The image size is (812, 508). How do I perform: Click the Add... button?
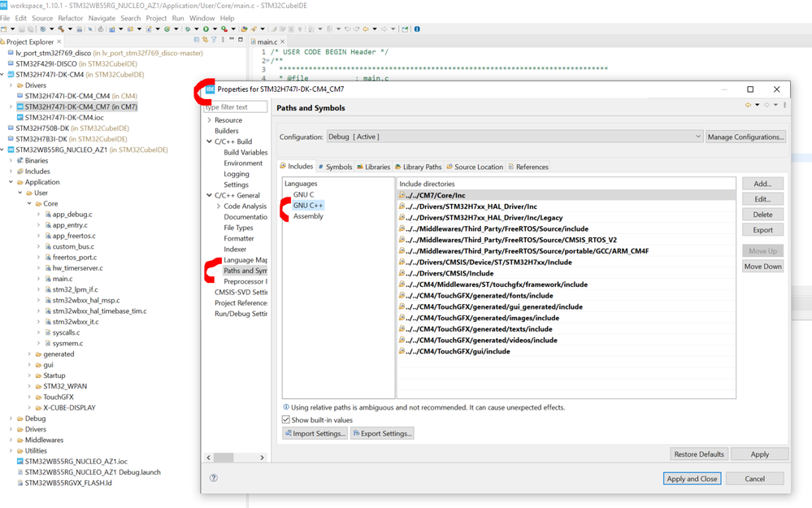[762, 184]
